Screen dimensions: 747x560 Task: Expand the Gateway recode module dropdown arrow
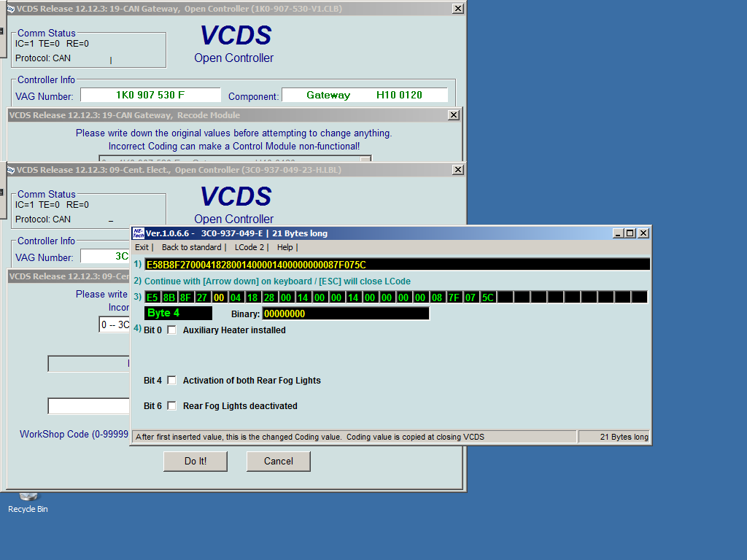pos(365,160)
